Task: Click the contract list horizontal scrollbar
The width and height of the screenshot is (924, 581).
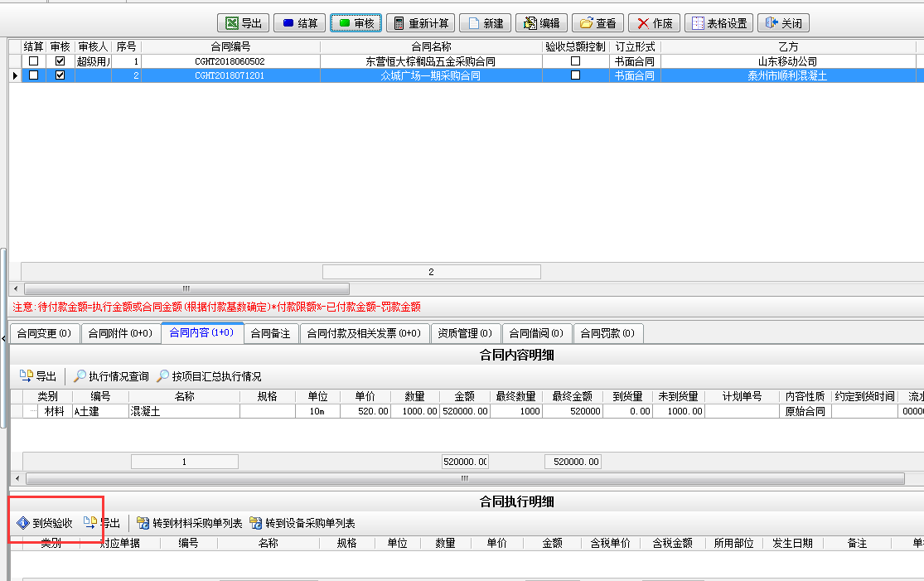Action: (x=186, y=289)
